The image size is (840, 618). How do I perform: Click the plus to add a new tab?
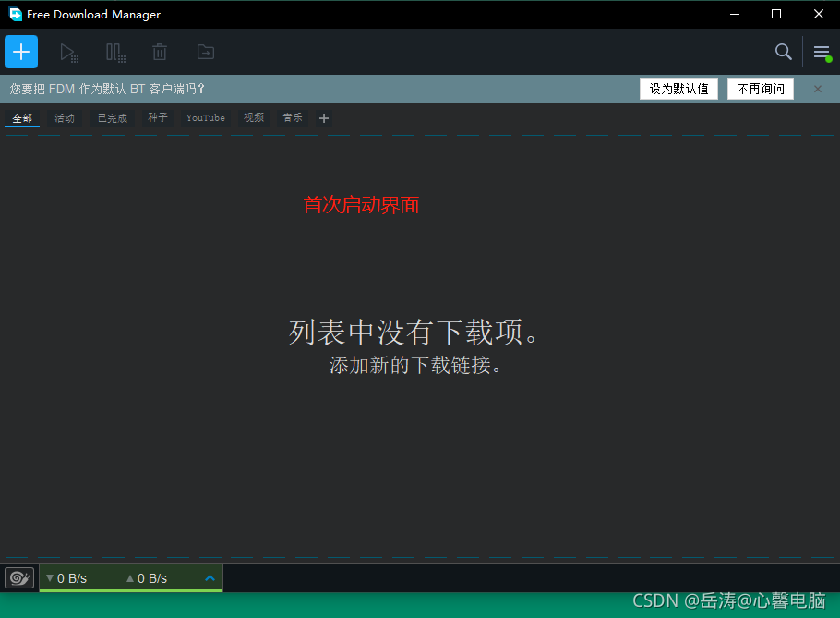pos(323,118)
